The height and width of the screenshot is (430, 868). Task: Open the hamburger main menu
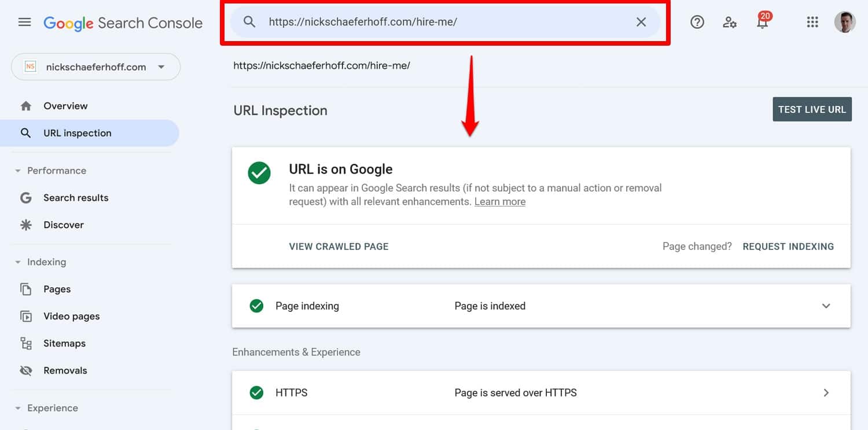coord(24,23)
